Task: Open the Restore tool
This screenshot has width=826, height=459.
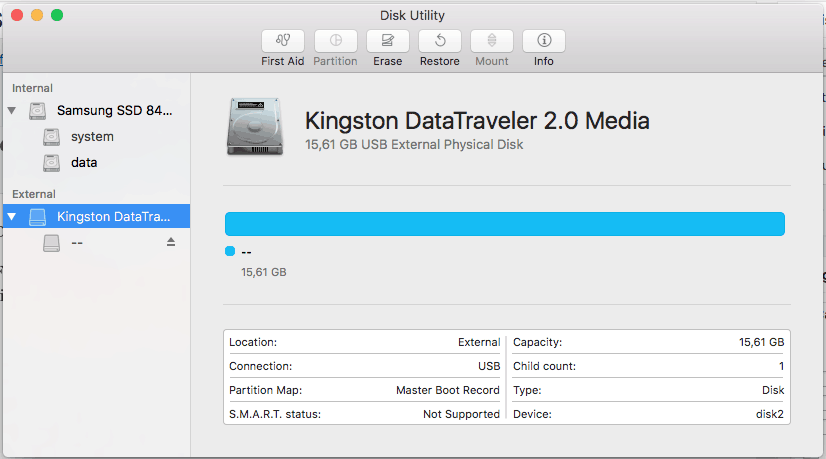Action: pos(440,41)
